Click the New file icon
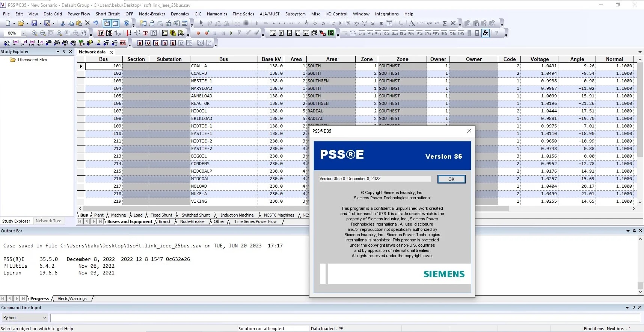The image size is (644, 332). click(x=8, y=23)
